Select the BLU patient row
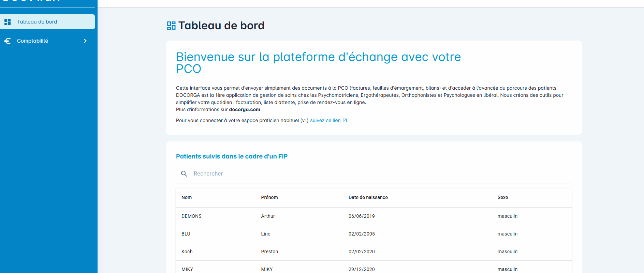The image size is (644, 273). click(x=186, y=234)
